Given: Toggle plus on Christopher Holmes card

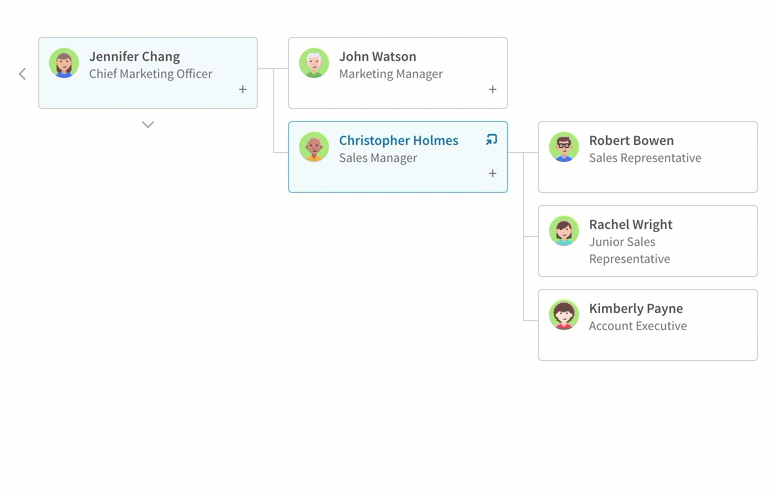Looking at the screenshot, I should (x=492, y=173).
